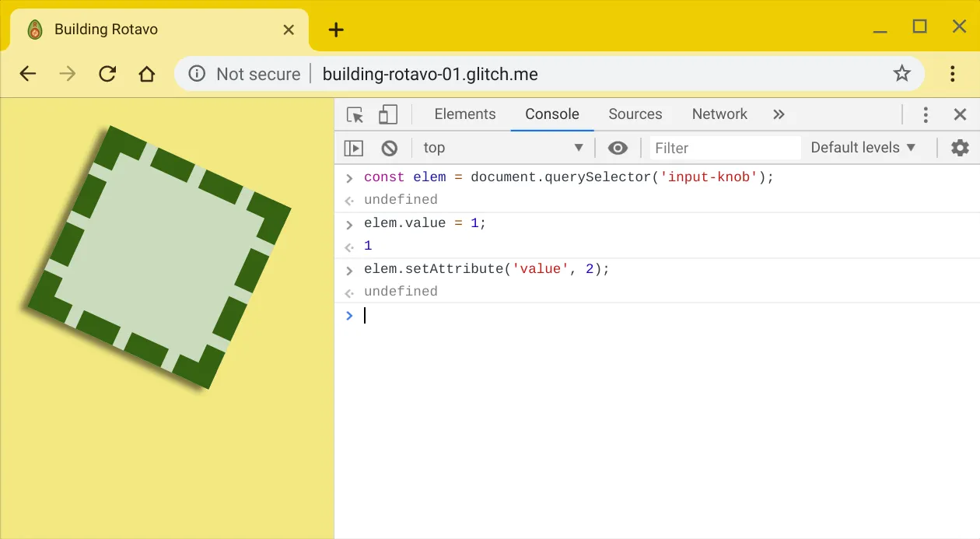Show the console sidebar panel

[x=354, y=147]
